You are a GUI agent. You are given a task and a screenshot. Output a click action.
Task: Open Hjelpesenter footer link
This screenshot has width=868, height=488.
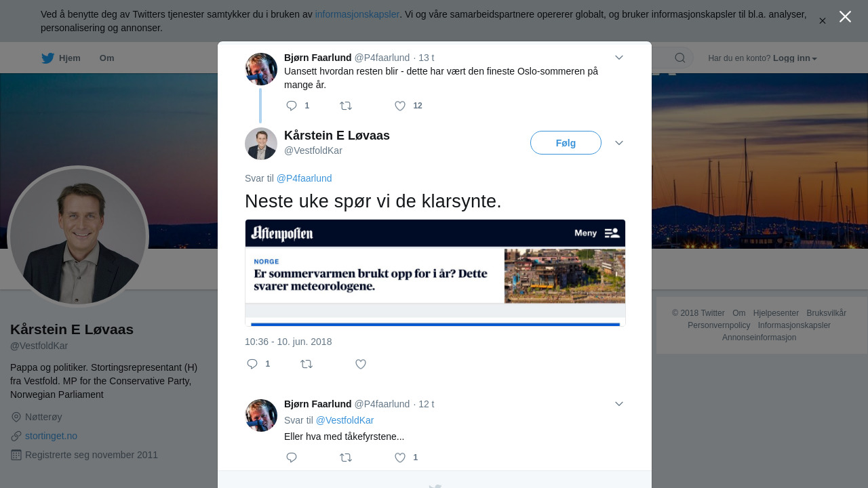coord(776,313)
